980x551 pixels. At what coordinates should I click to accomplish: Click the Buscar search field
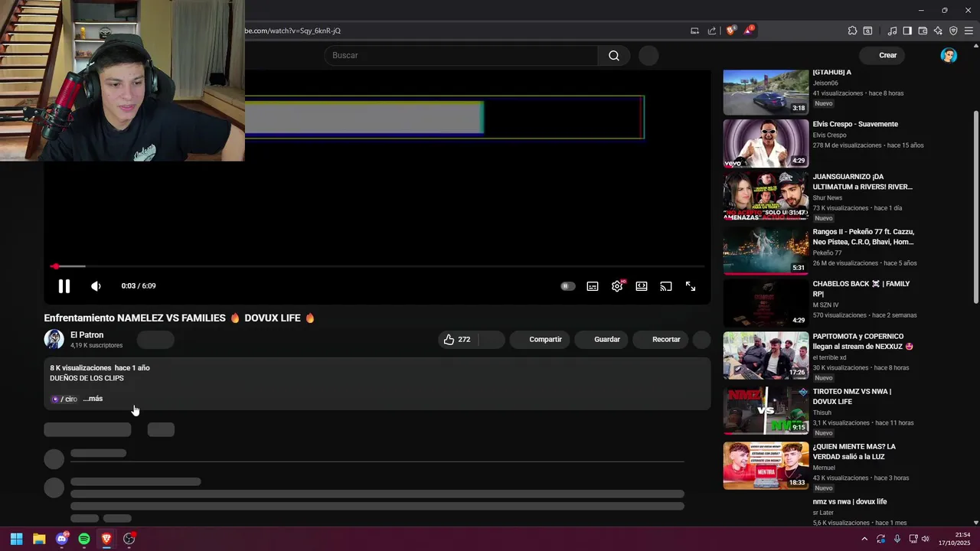tap(461, 55)
